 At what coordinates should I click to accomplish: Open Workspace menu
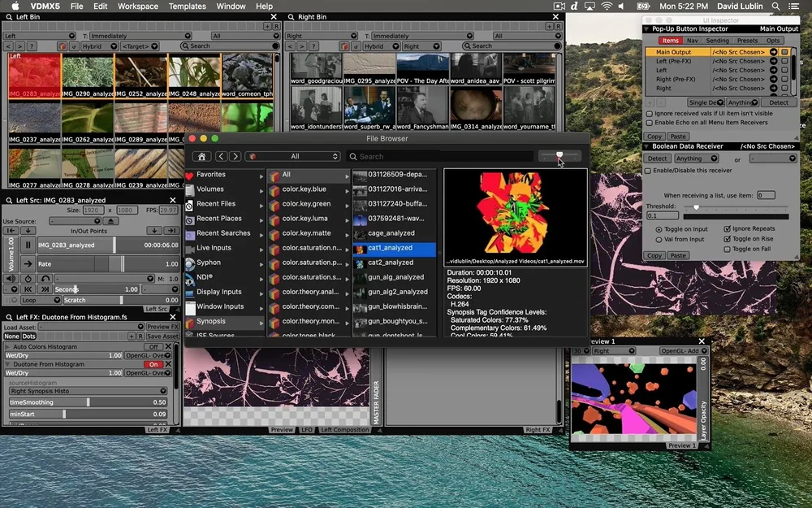point(138,7)
